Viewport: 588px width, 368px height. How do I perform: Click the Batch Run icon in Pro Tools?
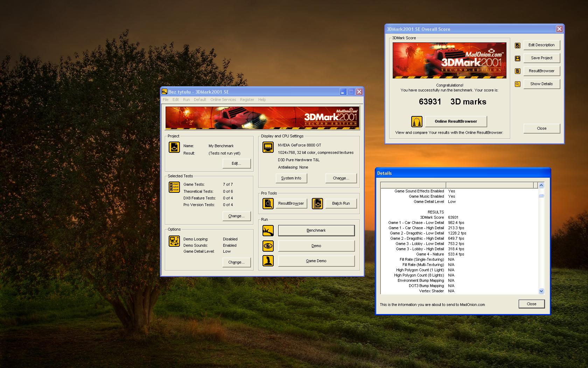[317, 203]
